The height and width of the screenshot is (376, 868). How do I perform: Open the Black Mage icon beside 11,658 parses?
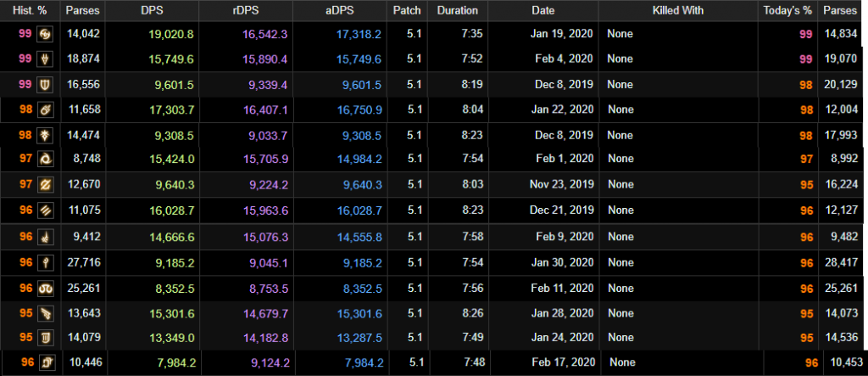click(44, 109)
